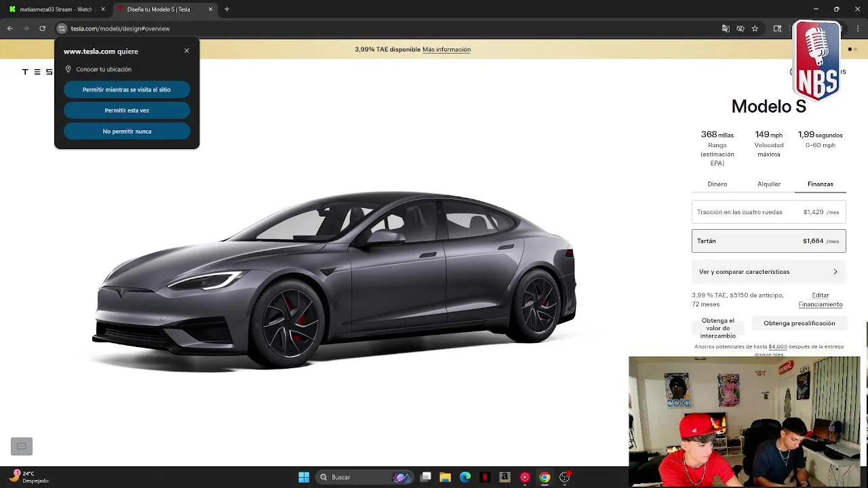Click Permitir esta vez

click(x=127, y=110)
